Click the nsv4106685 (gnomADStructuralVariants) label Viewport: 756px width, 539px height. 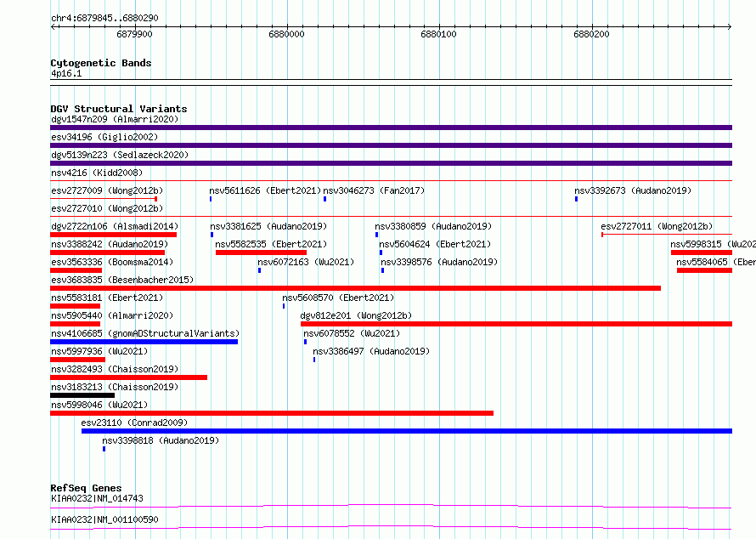[x=145, y=333]
